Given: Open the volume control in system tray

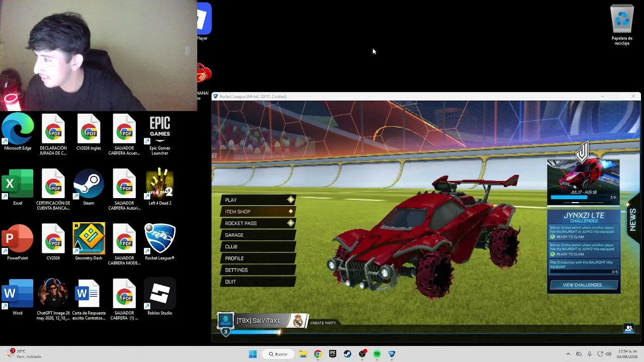Looking at the screenshot, I should click(x=608, y=354).
